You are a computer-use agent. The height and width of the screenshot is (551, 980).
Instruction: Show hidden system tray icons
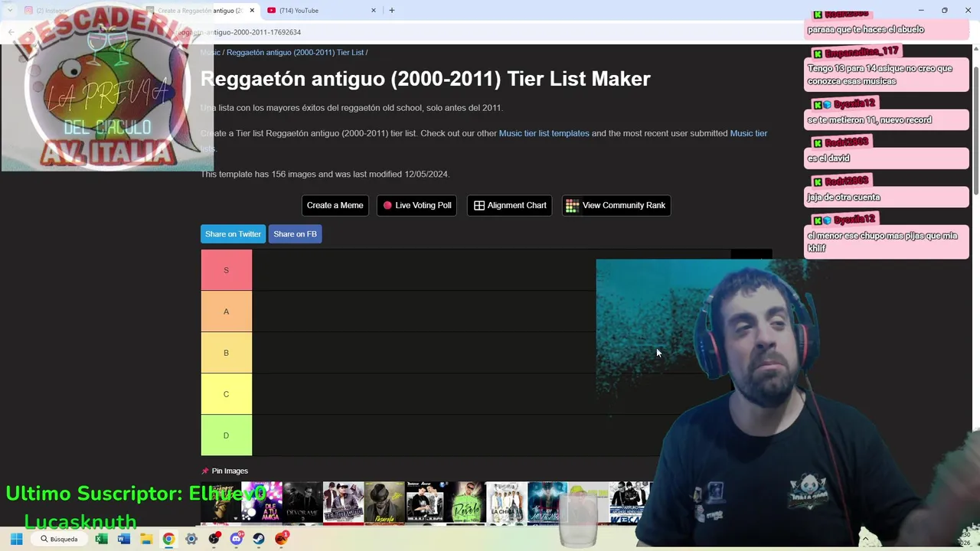[865, 539]
